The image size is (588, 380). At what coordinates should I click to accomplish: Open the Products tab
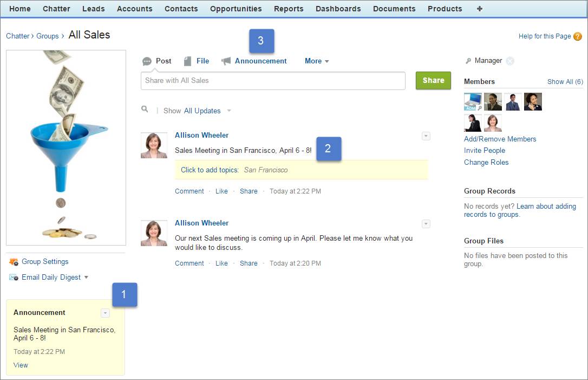tap(445, 9)
